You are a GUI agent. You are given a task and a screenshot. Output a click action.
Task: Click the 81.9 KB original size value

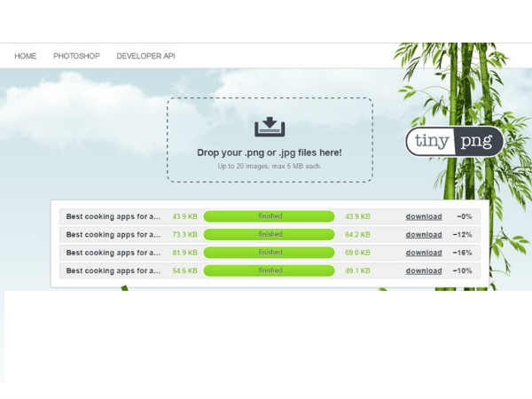tap(185, 253)
